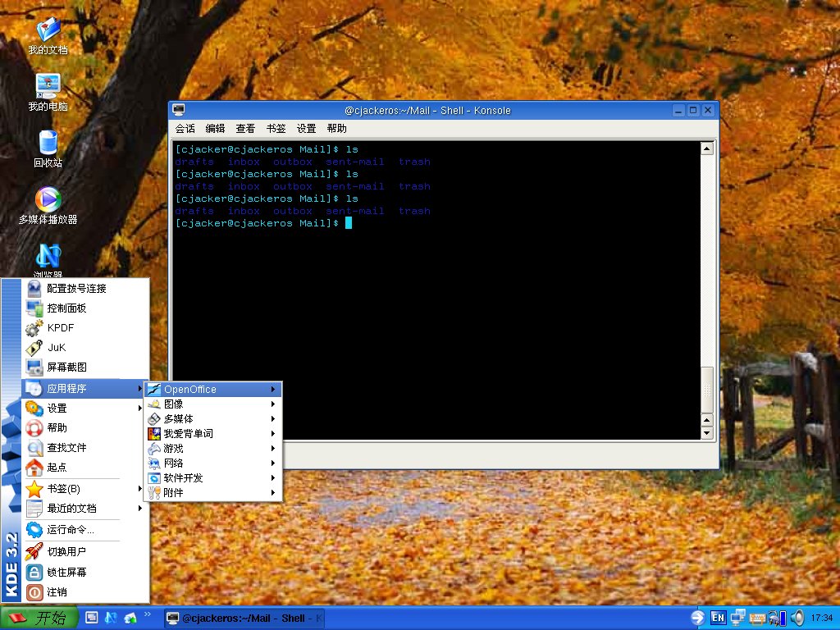Expand the 软件开发 submenu arrow
Image resolution: width=840 pixels, height=630 pixels.
(272, 478)
